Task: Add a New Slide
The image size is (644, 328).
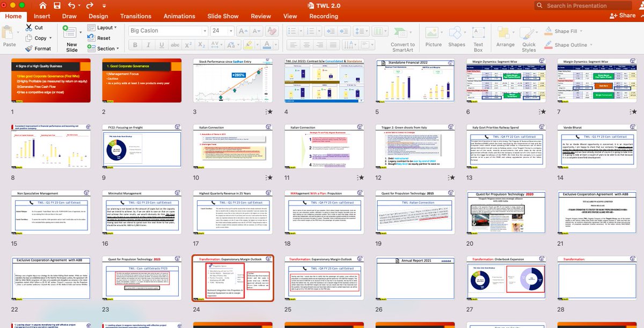Action: (72, 38)
